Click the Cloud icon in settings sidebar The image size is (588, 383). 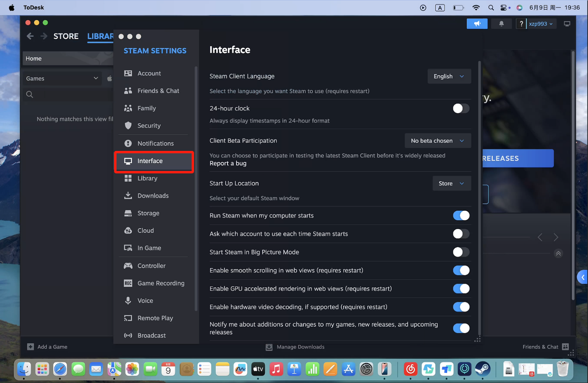(128, 231)
